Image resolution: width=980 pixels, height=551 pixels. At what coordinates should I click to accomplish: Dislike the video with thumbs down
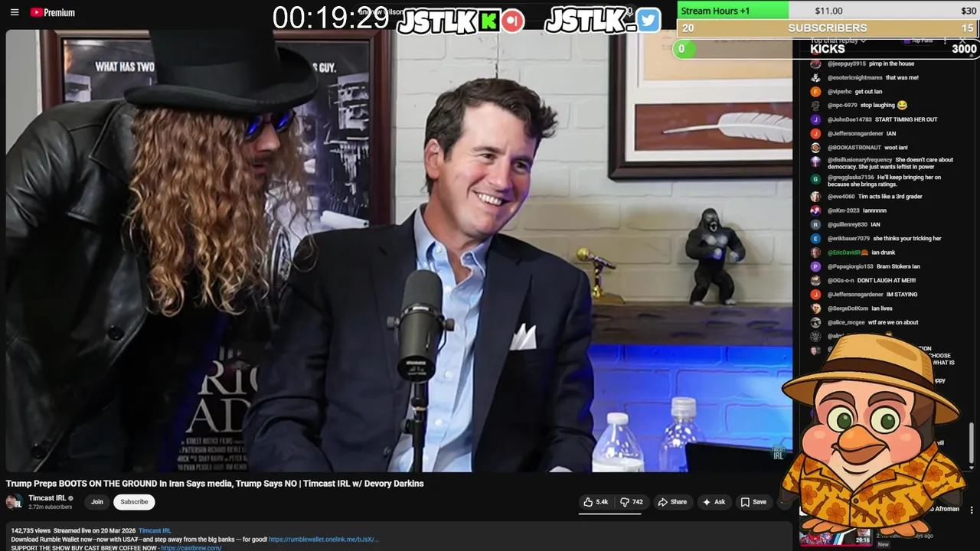[x=632, y=502]
